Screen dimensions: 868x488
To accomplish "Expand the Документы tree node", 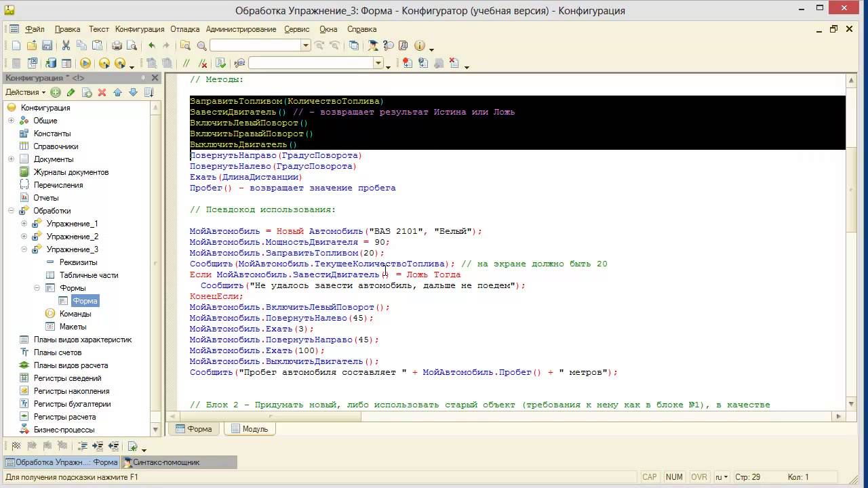I will tap(12, 159).
